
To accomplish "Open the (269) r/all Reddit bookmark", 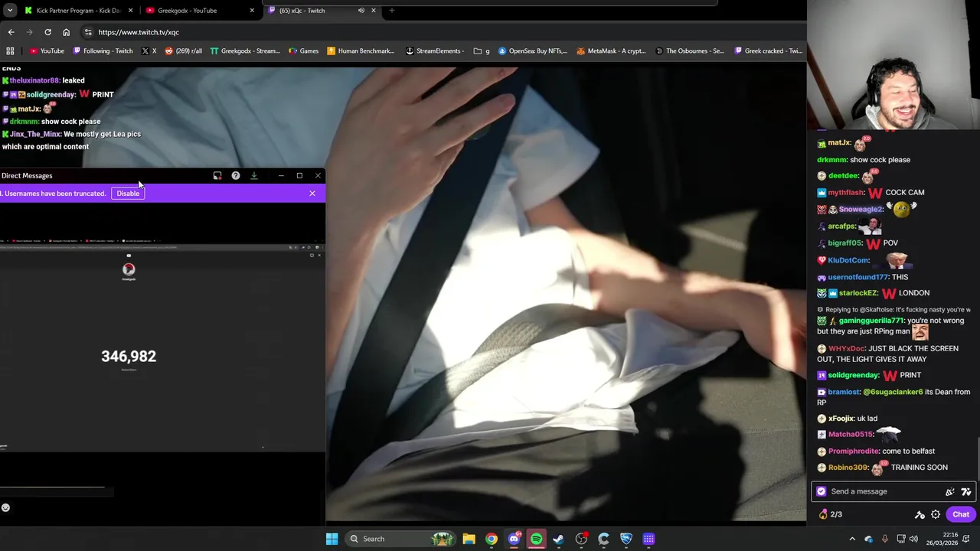I will (184, 51).
